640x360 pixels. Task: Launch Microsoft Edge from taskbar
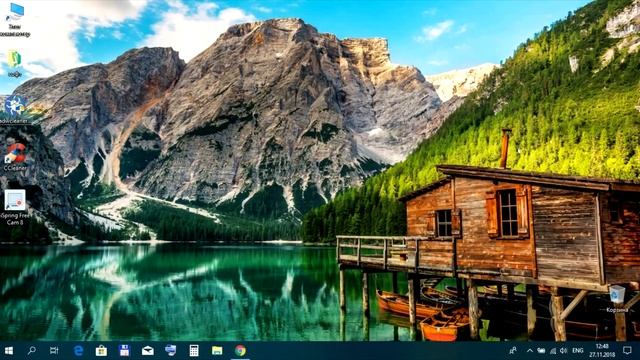pyautogui.click(x=78, y=351)
